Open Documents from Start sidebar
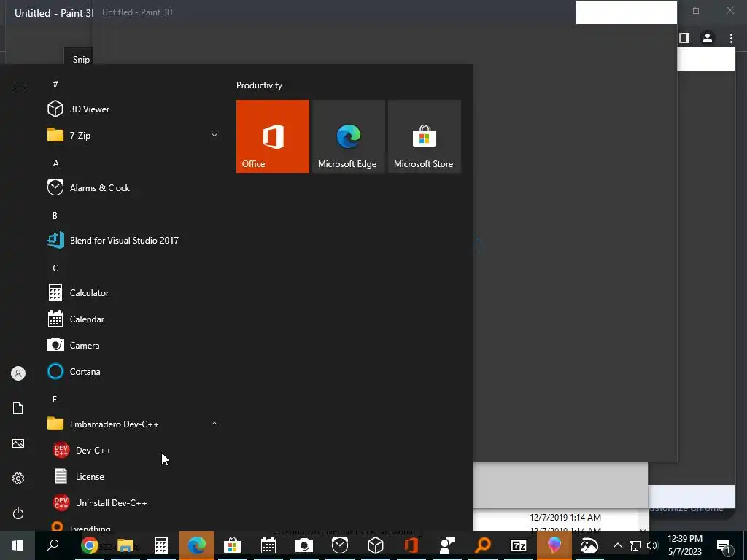The height and width of the screenshot is (560, 747). pos(18,408)
